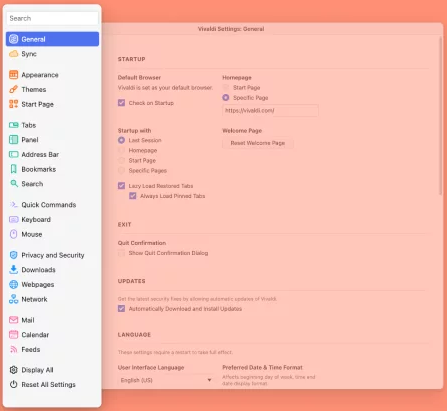Click the Quick Commands icon
Screen dimensions: 447x411
coord(14,204)
